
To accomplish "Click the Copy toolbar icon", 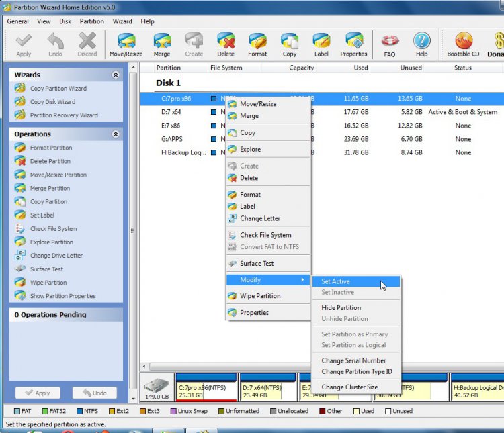I will 289,45.
